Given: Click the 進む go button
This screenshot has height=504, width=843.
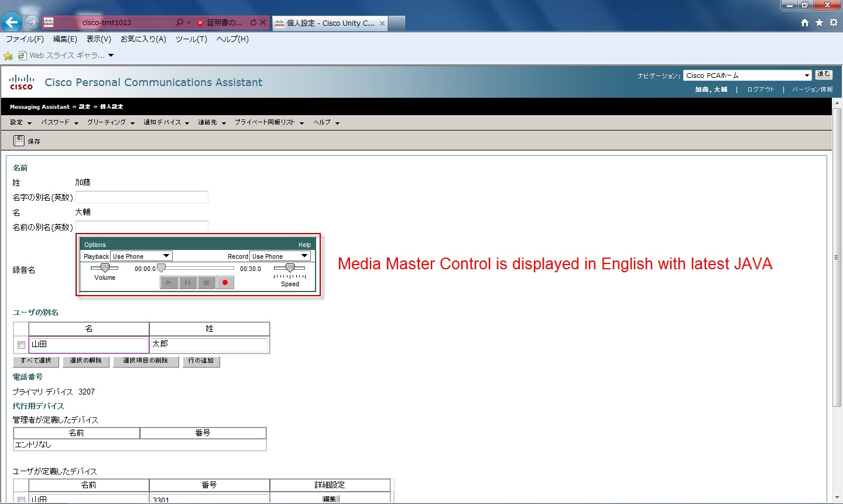Looking at the screenshot, I should point(824,75).
